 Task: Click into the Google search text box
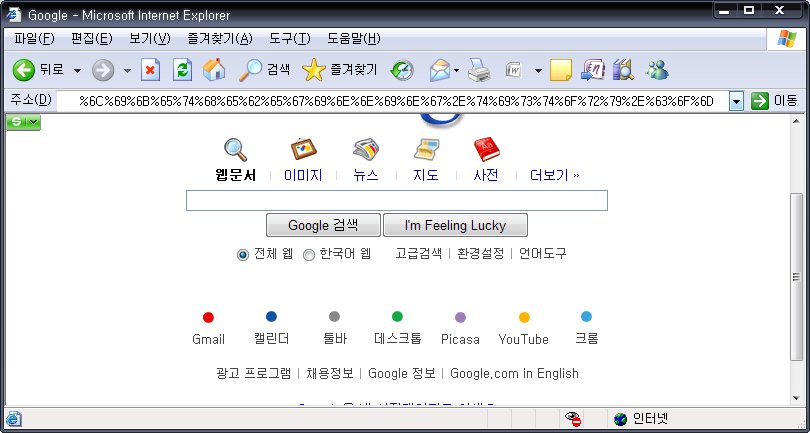(397, 200)
